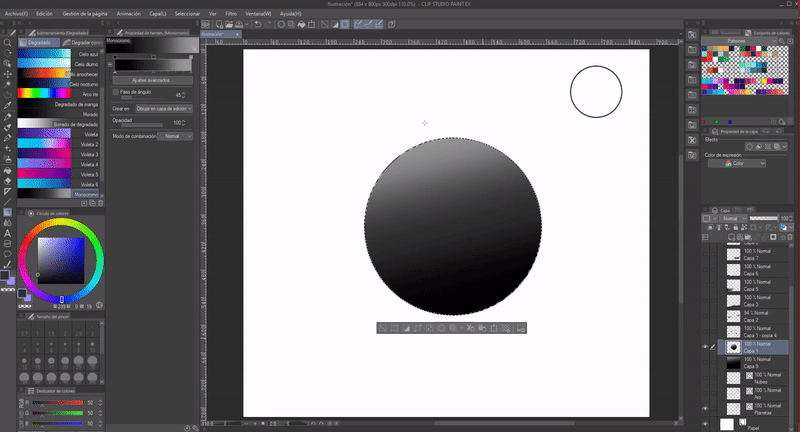
Task: Choose the Text tool
Action: coord(8,233)
